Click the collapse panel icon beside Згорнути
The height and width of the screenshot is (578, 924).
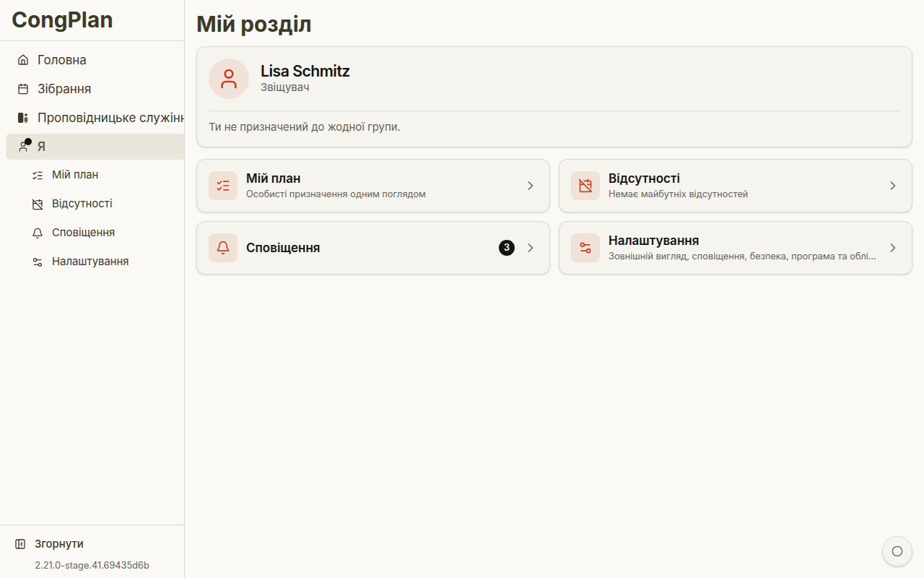(x=20, y=544)
